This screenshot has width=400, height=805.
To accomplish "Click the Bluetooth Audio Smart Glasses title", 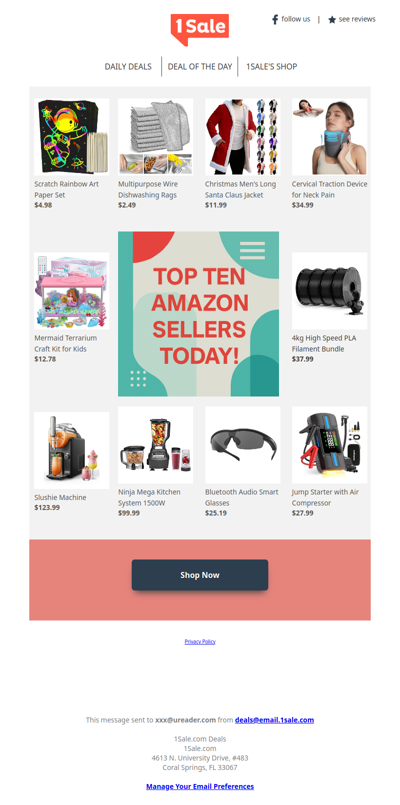I will [x=241, y=497].
